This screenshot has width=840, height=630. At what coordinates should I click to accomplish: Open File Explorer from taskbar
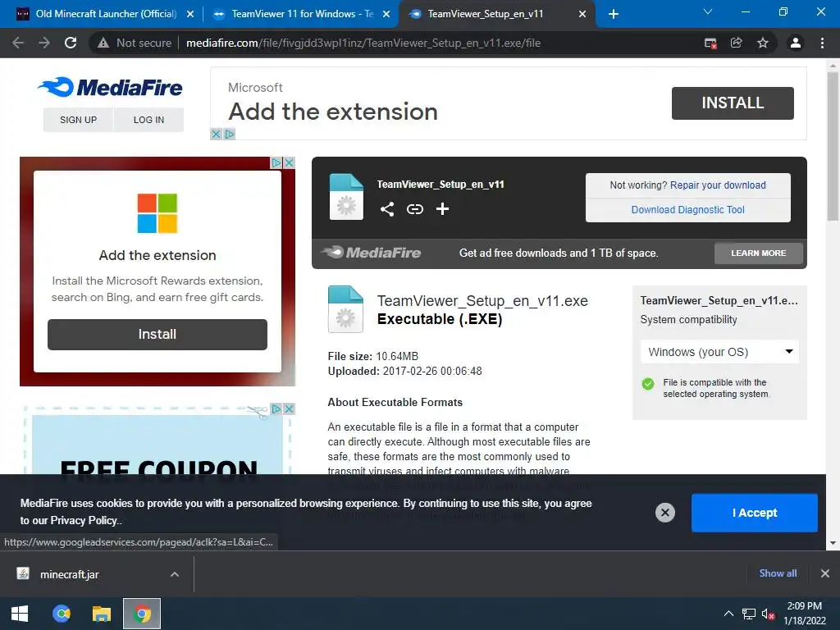click(101, 614)
